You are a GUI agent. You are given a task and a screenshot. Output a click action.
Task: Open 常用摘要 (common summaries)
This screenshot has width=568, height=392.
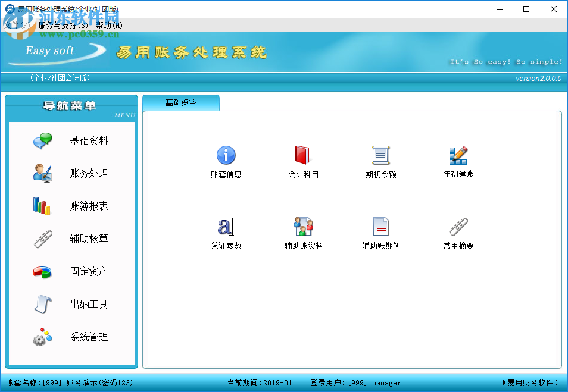(457, 233)
